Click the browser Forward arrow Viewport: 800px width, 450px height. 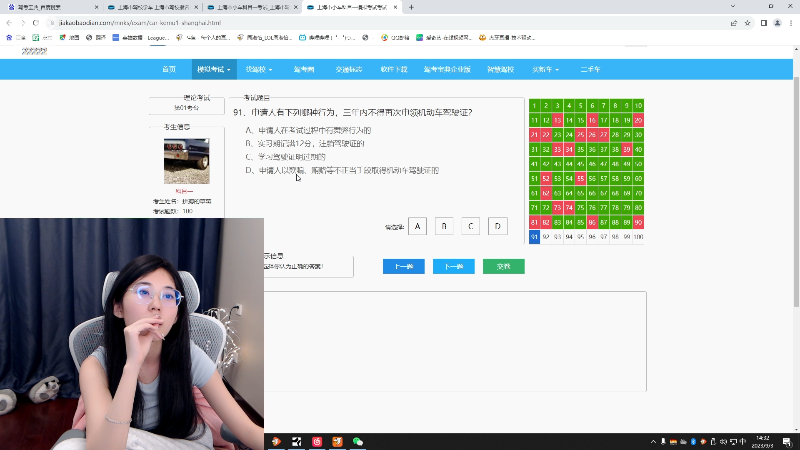point(22,23)
